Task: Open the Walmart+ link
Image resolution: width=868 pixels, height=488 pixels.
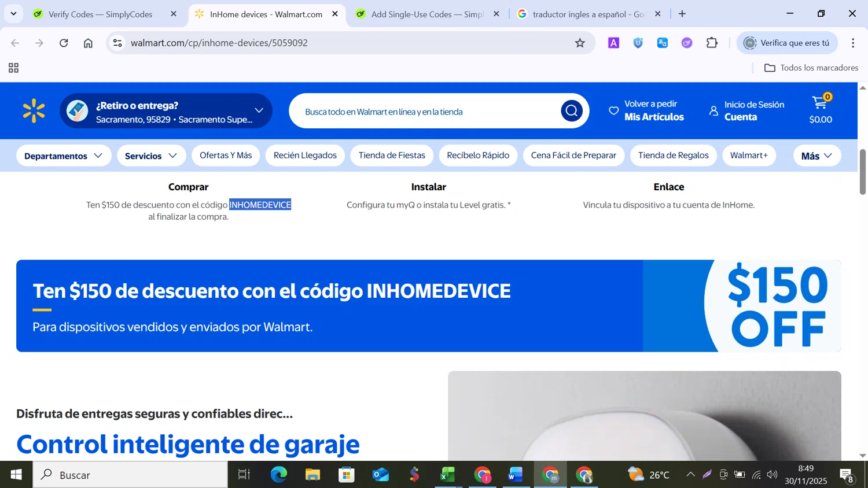Action: [749, 156]
